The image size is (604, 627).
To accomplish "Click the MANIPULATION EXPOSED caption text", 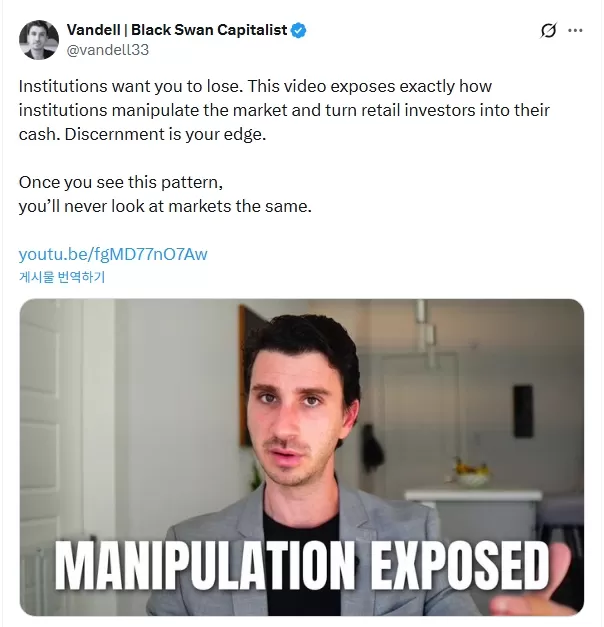I will point(302,565).
